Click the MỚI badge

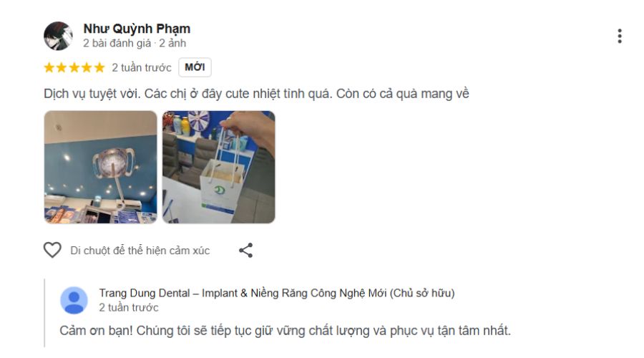click(195, 67)
